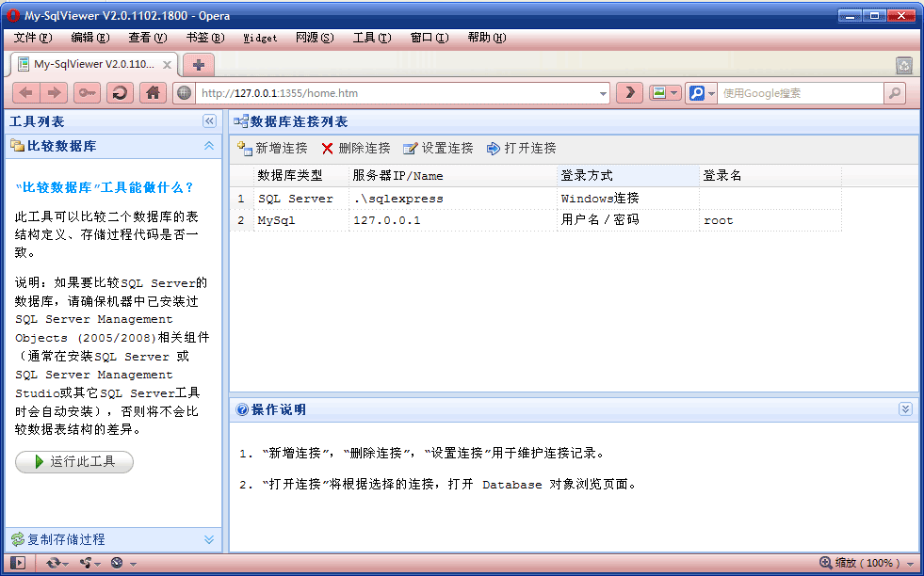Viewport: 924px width, 576px height.
Task: Click the Google search input field
Action: point(801,93)
